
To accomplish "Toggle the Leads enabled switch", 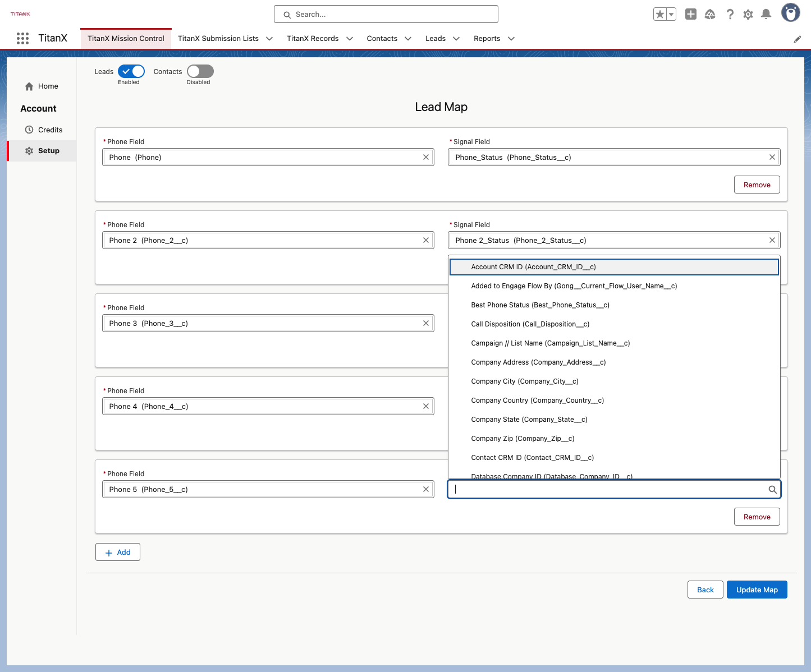I will (131, 71).
